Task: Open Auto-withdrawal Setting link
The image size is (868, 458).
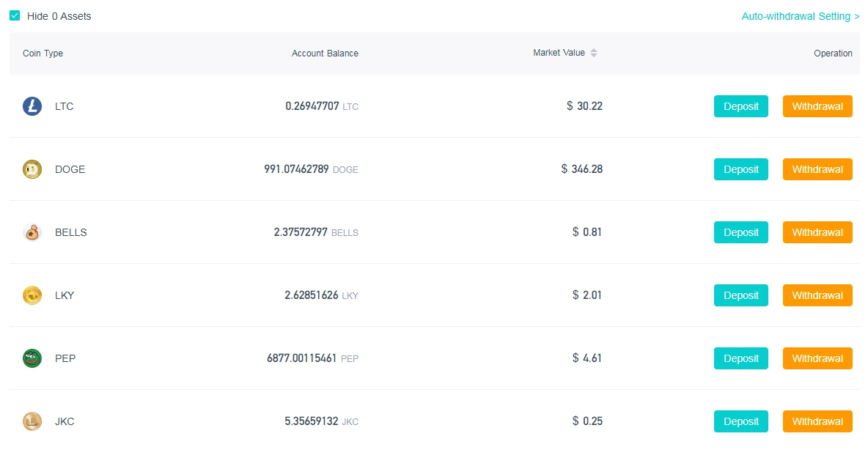Action: tap(801, 16)
